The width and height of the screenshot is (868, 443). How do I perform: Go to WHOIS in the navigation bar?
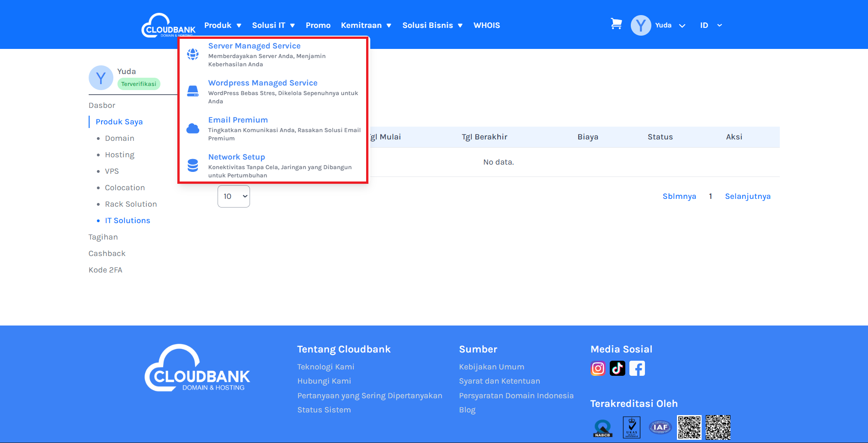[x=486, y=26]
